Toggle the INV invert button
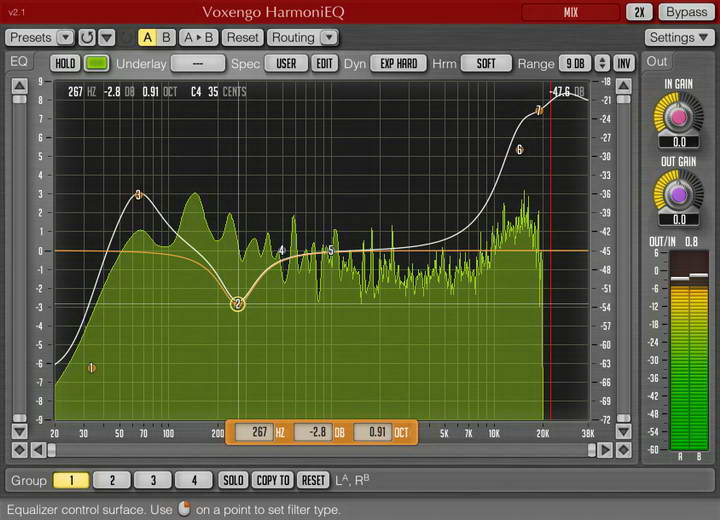 [624, 63]
